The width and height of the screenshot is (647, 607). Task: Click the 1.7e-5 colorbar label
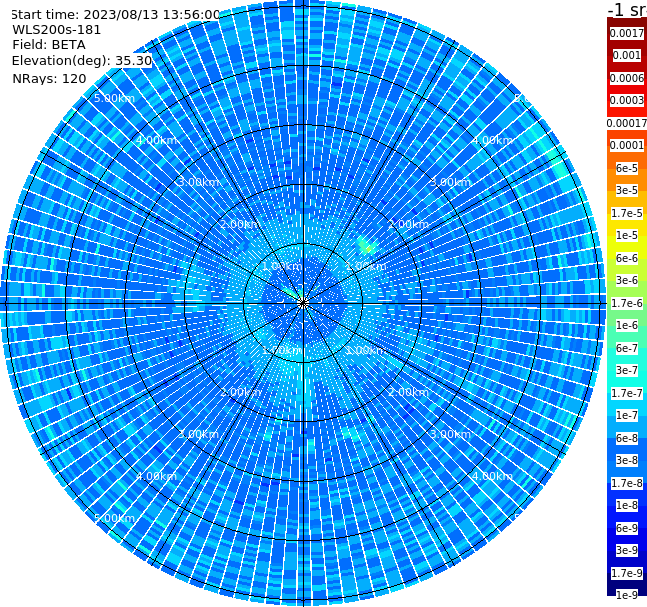coord(627,213)
